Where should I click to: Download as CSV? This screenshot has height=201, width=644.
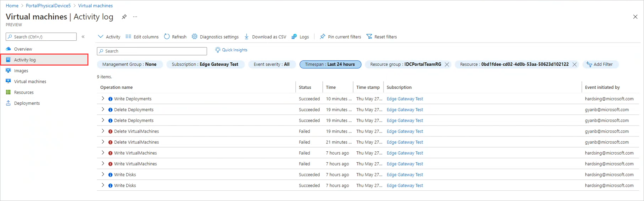click(x=265, y=37)
